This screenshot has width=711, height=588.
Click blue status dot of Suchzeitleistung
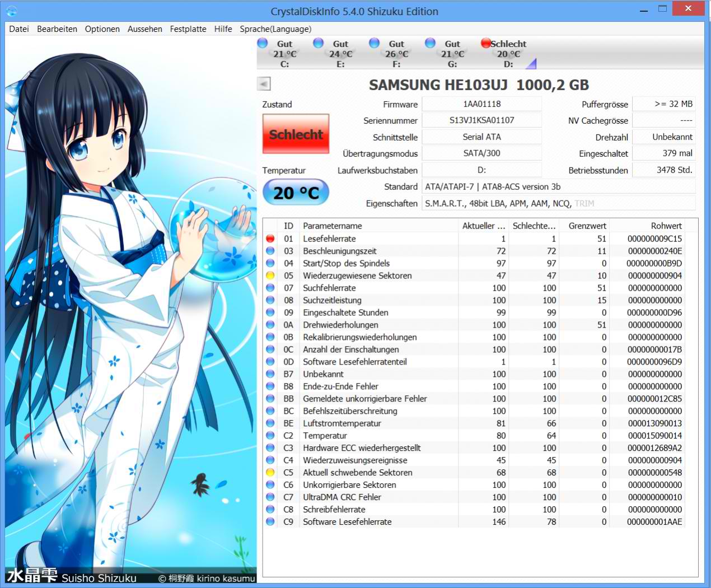point(270,300)
